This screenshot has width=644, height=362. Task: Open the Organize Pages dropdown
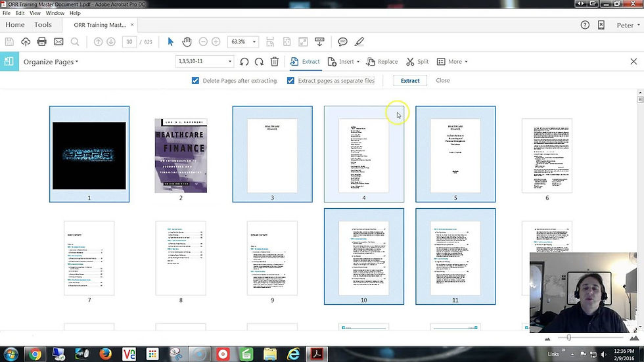51,62
